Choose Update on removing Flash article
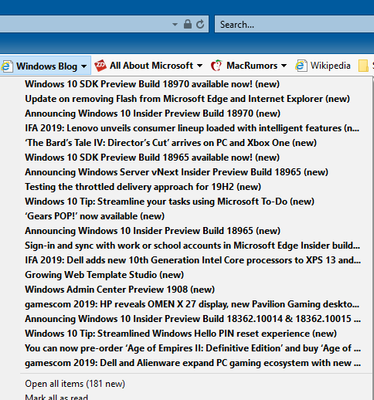This screenshot has width=374, height=400. click(x=187, y=99)
